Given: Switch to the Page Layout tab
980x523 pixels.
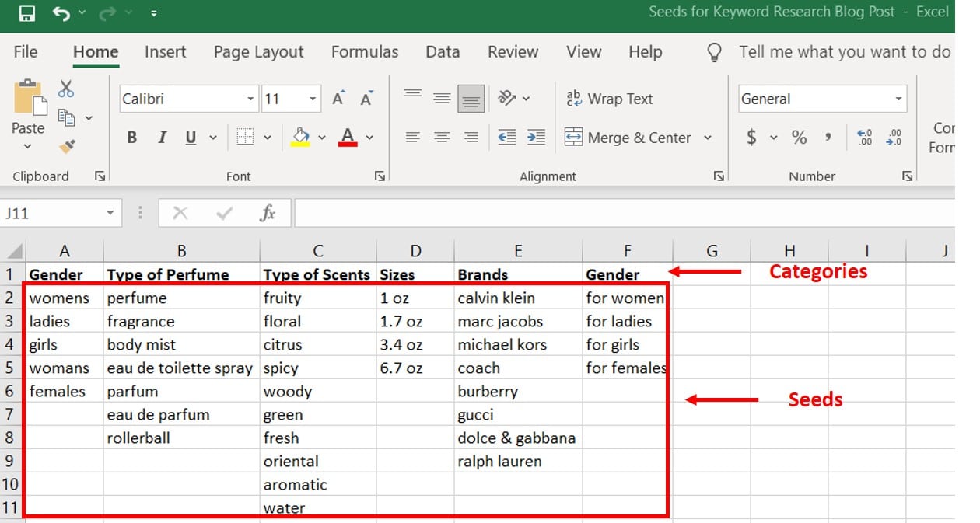Looking at the screenshot, I should click(258, 52).
